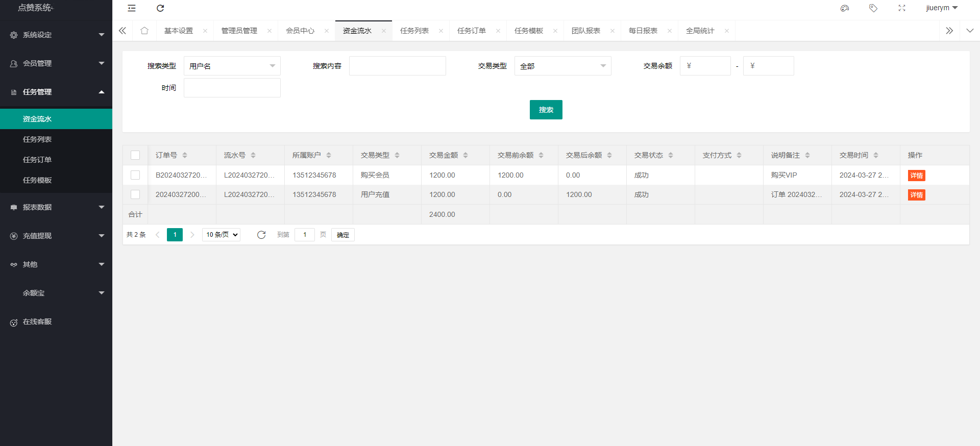The width and height of the screenshot is (980, 446).
Task: Click the tag icon in top bar
Action: (x=873, y=8)
